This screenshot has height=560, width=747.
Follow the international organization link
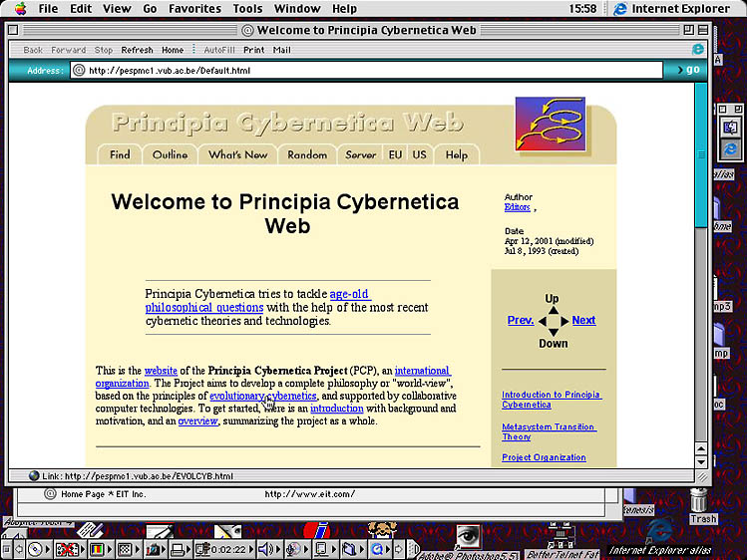(x=273, y=377)
